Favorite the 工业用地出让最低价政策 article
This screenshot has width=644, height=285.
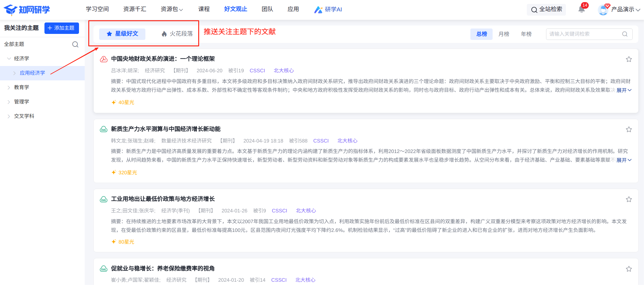coord(629,199)
